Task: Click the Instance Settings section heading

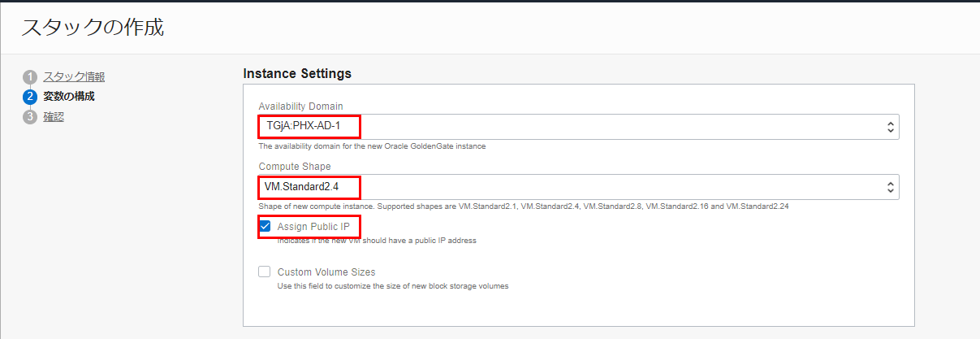Action: click(297, 73)
